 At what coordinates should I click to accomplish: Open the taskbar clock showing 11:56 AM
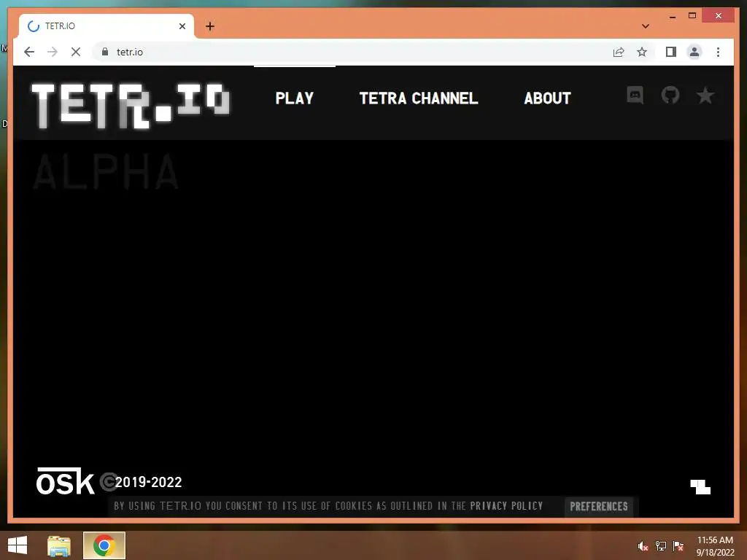pyautogui.click(x=715, y=546)
